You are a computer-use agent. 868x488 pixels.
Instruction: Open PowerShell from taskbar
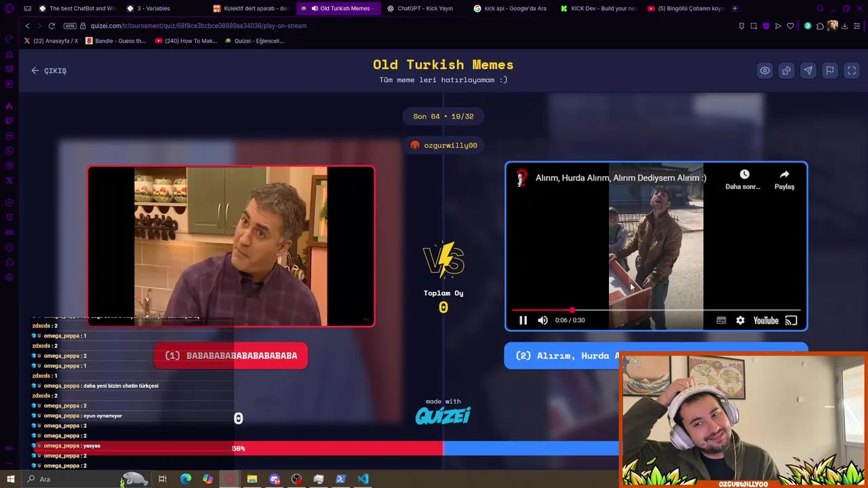(340, 479)
